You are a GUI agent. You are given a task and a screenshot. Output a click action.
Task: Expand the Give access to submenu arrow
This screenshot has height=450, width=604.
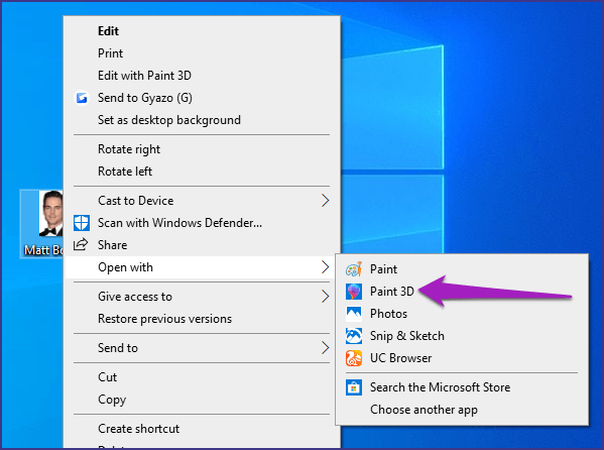point(325,296)
